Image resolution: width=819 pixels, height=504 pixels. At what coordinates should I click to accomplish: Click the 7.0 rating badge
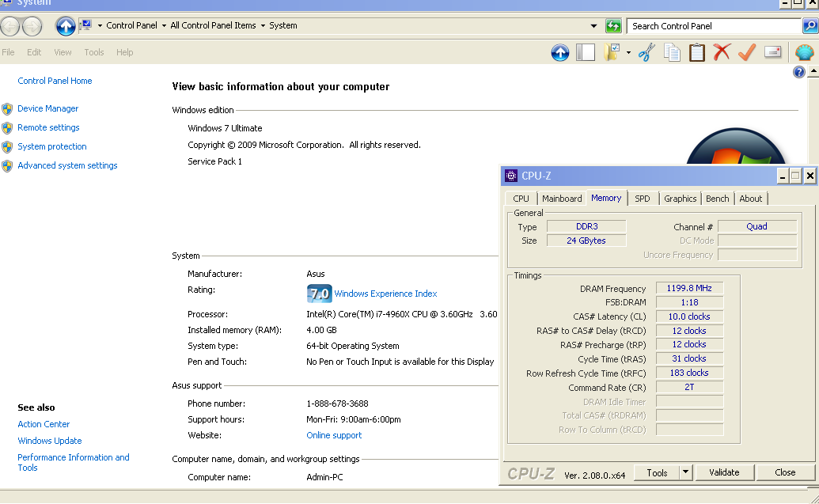coord(319,294)
